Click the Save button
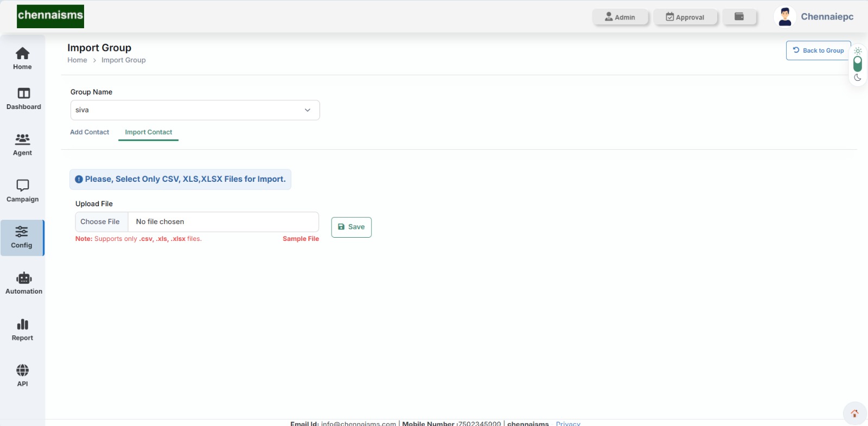Image resolution: width=868 pixels, height=426 pixels. pyautogui.click(x=351, y=227)
